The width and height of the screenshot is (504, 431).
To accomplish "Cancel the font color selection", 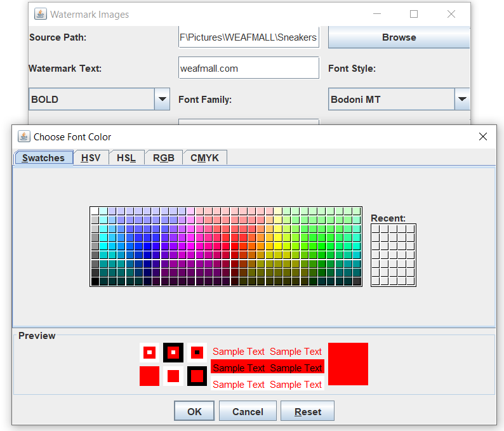I will click(248, 411).
